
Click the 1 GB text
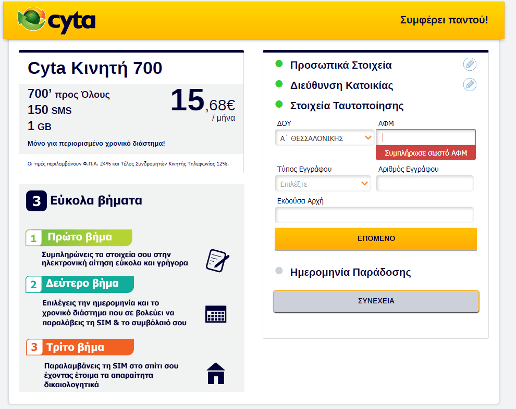click(x=39, y=126)
